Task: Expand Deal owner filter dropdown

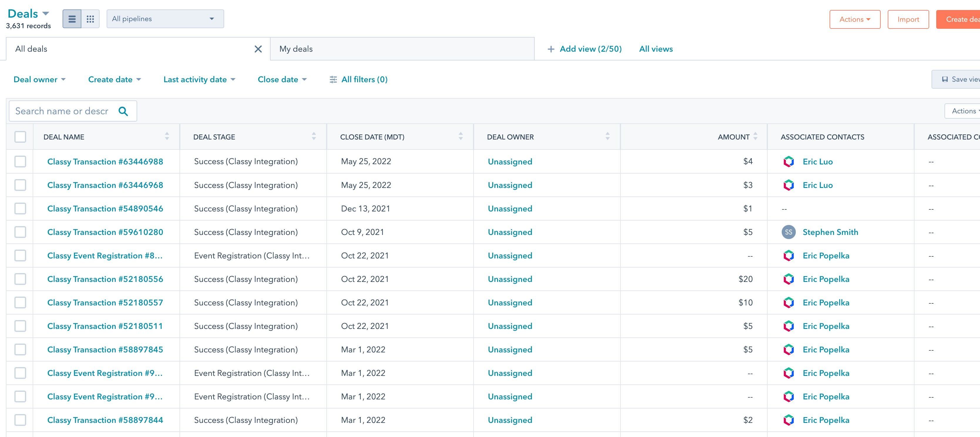Action: [40, 80]
